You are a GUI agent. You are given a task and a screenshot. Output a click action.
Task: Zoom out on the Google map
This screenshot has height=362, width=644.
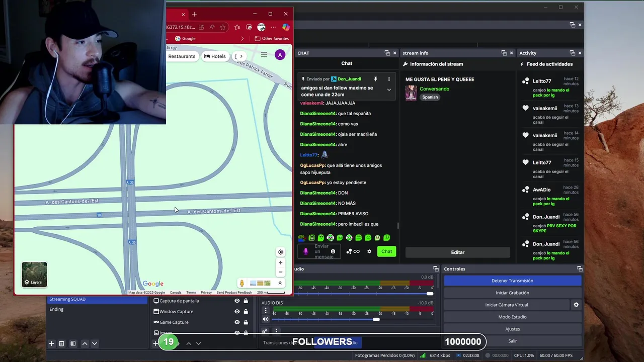[x=281, y=272]
